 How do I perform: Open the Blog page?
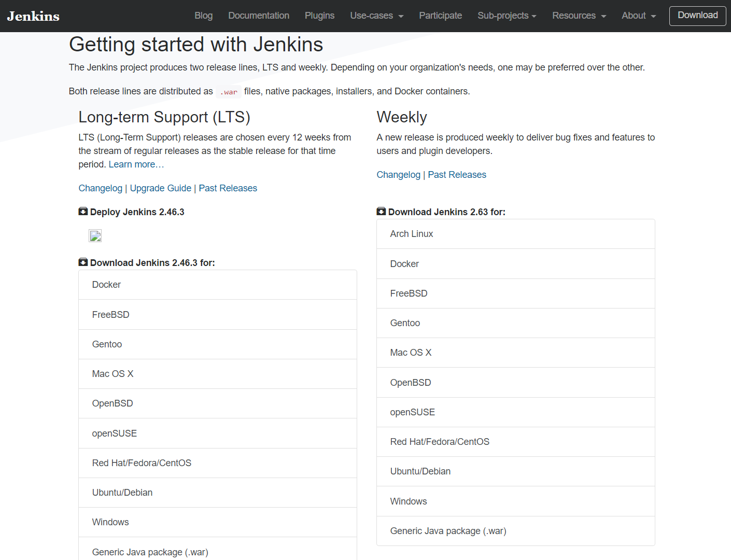[203, 16]
